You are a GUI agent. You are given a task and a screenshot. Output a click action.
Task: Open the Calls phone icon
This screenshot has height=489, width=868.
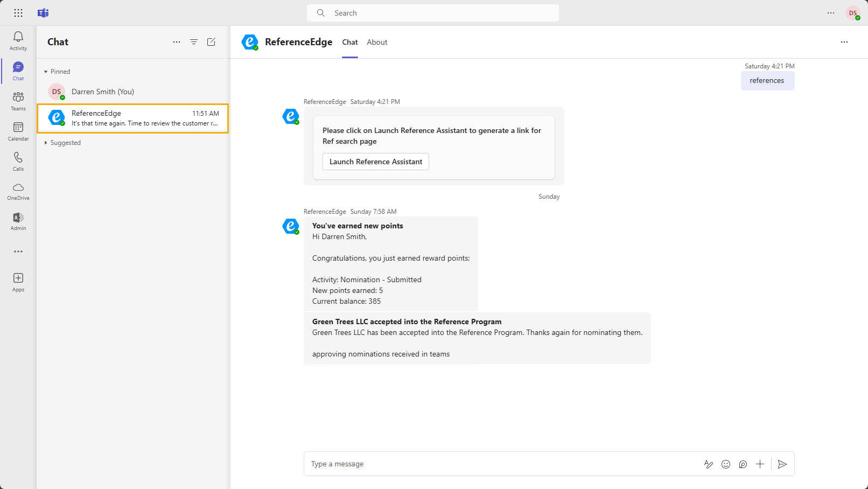(18, 161)
